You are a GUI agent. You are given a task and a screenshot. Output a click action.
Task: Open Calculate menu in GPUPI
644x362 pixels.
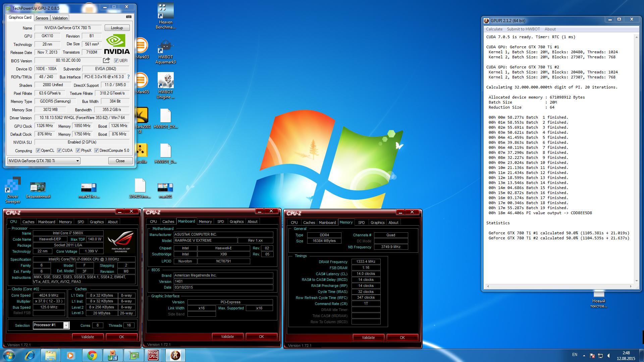[x=494, y=29]
